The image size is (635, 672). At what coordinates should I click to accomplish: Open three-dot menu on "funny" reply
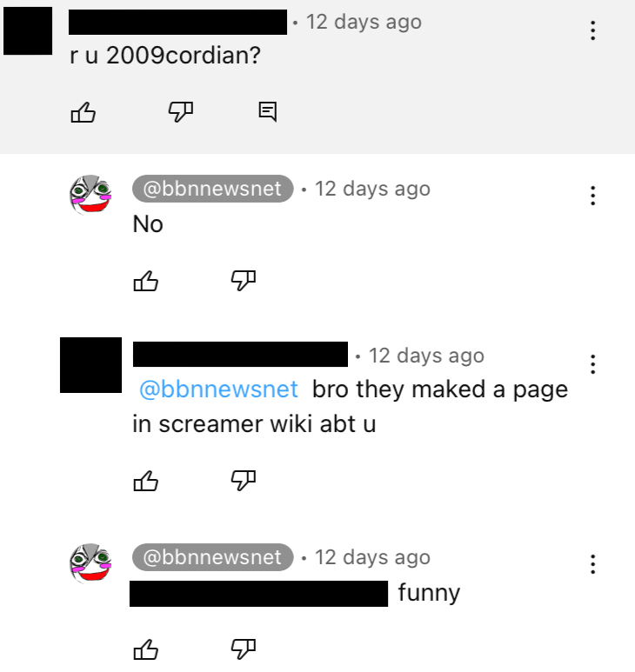(x=593, y=564)
